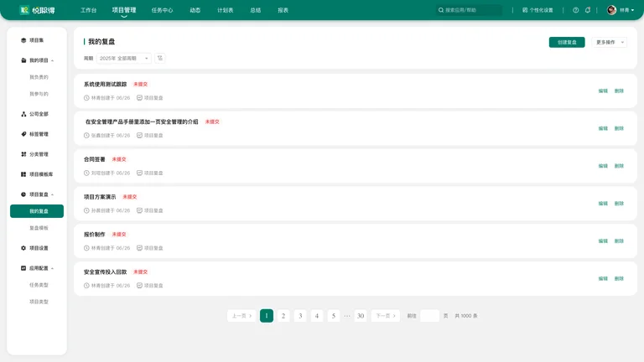Click the clock icon on 报价制作 row
Viewport: 644px width, 362px height.
tap(86, 248)
